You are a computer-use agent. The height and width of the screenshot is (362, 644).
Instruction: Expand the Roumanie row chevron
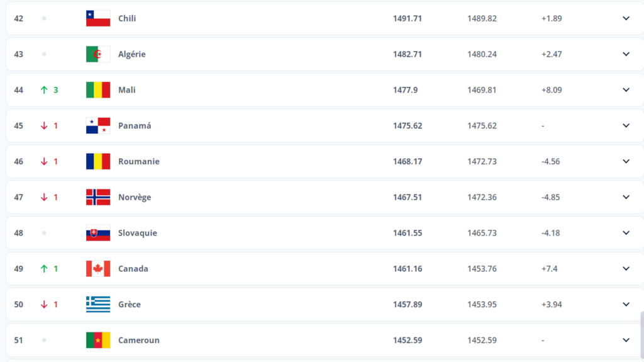click(626, 161)
